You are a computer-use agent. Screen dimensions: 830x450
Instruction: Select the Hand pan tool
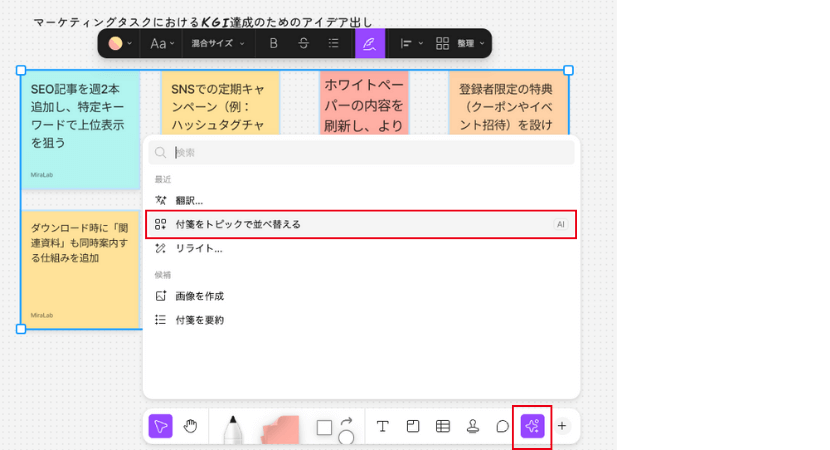click(191, 426)
